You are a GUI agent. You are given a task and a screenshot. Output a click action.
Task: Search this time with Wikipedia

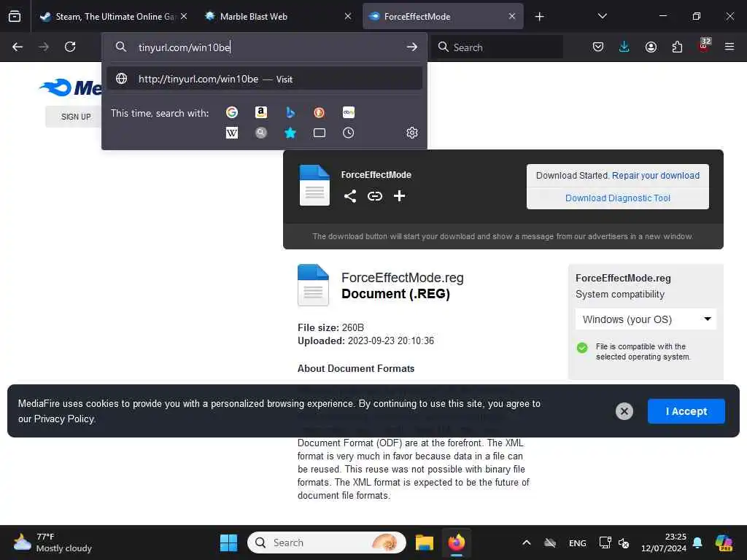[x=231, y=133]
